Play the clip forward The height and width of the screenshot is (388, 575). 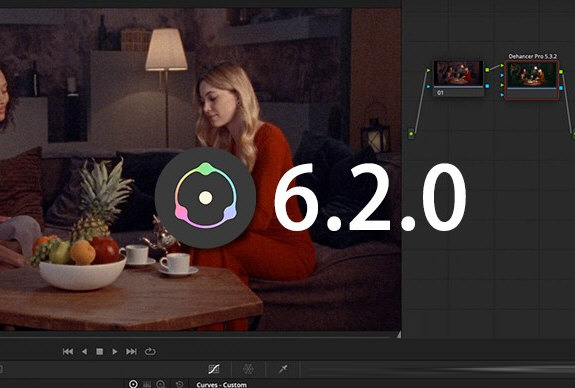115,352
